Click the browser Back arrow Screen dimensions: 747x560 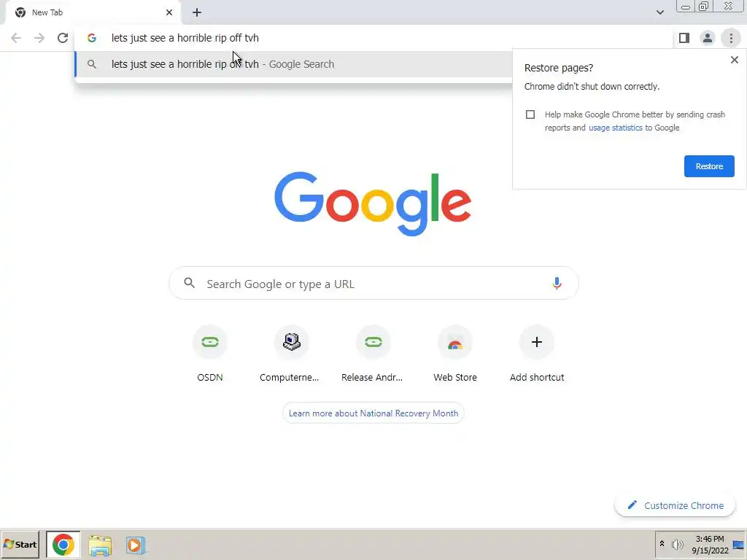coord(16,38)
